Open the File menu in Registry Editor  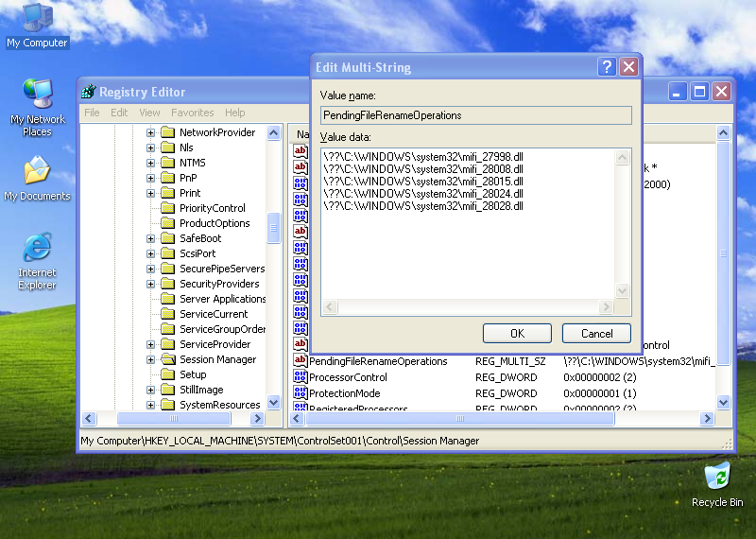click(x=92, y=113)
